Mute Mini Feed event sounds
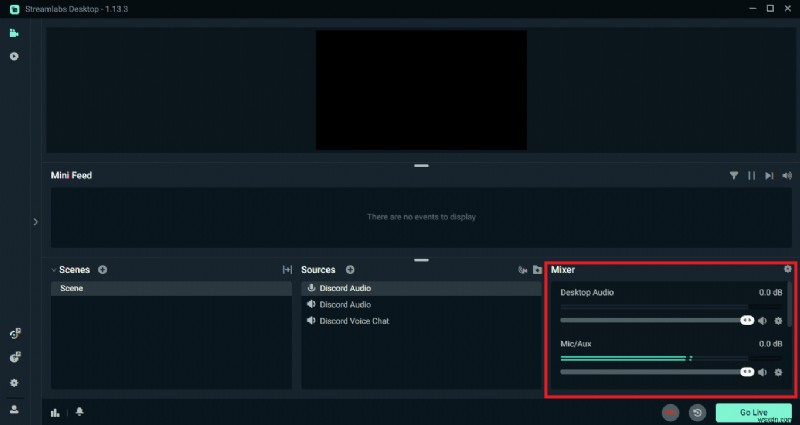The image size is (800, 425). click(x=787, y=176)
